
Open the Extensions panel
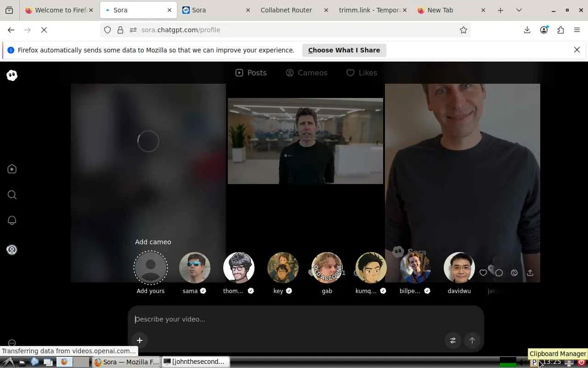pyautogui.click(x=560, y=30)
